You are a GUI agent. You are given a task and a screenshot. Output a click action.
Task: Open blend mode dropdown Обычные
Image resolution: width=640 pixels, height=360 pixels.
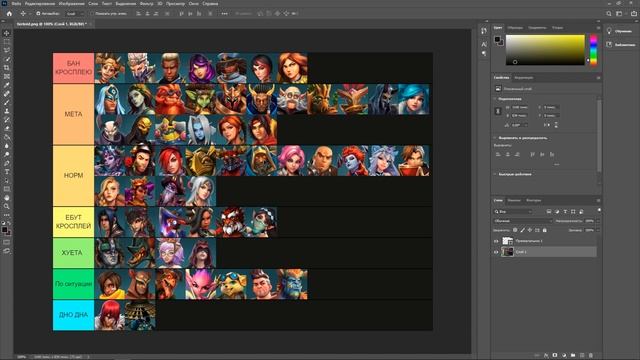(522, 221)
